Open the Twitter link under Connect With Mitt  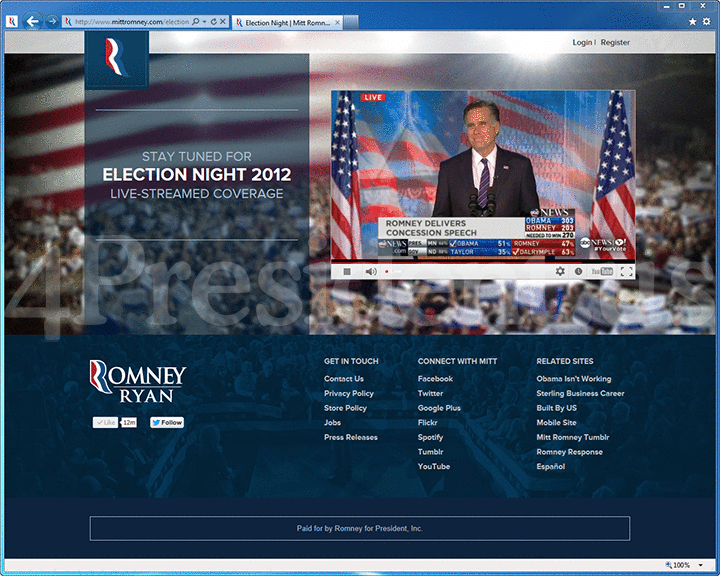(430, 394)
